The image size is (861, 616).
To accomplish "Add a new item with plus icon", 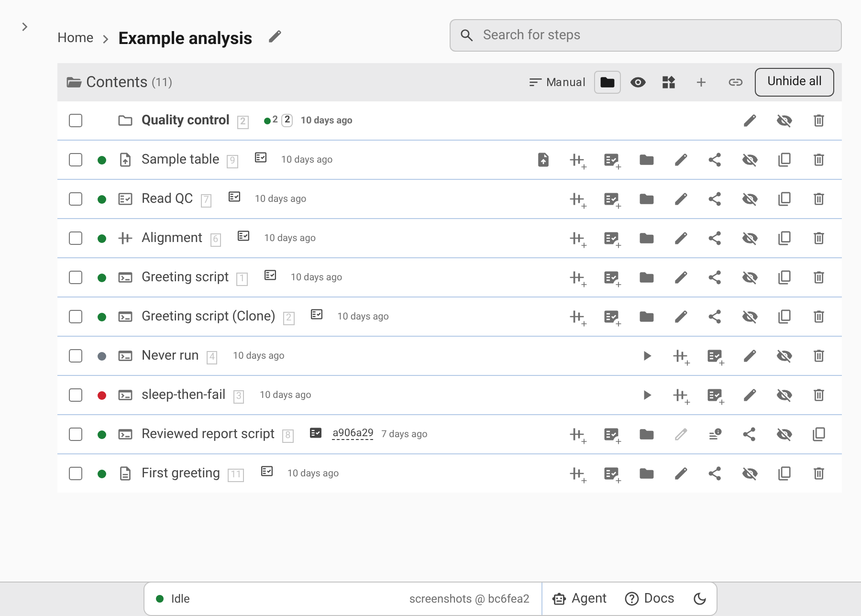I will 701,82.
